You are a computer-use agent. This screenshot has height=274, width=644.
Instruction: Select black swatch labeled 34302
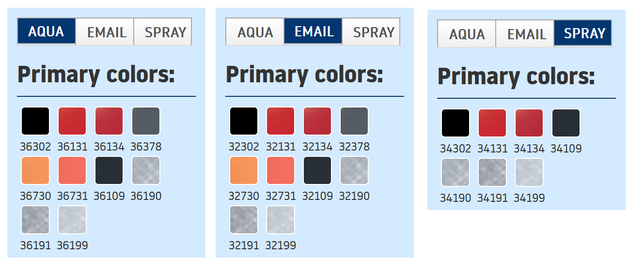456,123
